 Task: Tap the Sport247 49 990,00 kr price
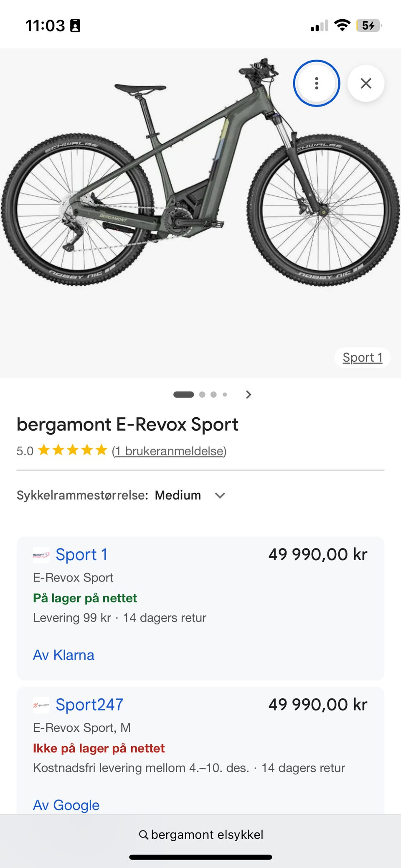[318, 705]
